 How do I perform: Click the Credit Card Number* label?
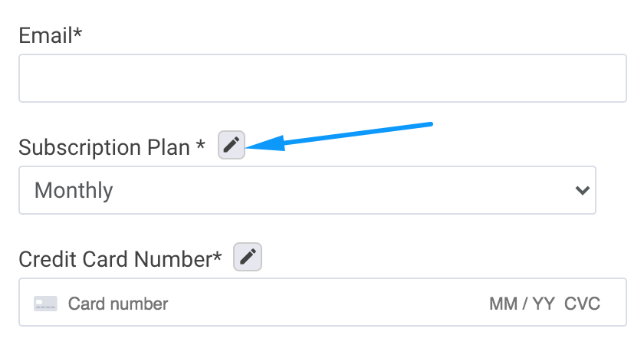120,260
